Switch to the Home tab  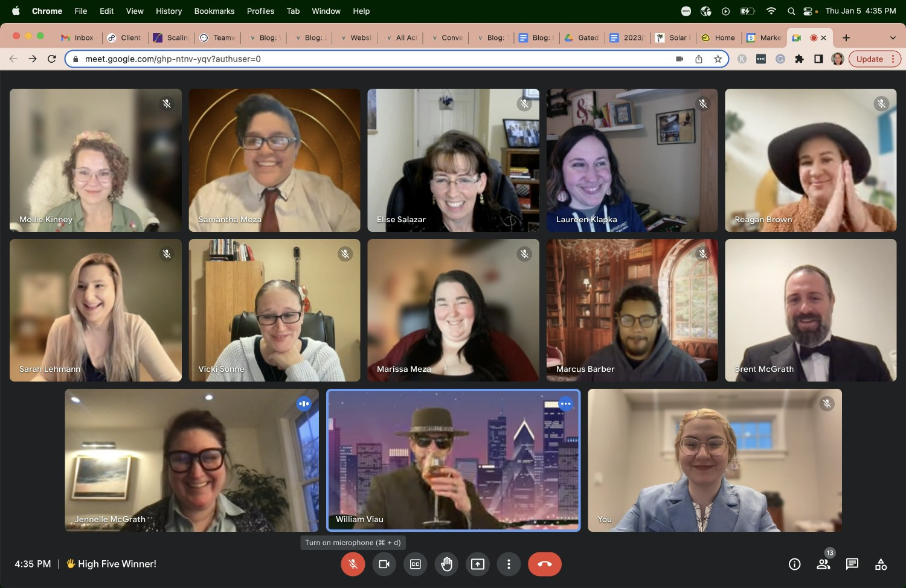pos(719,37)
